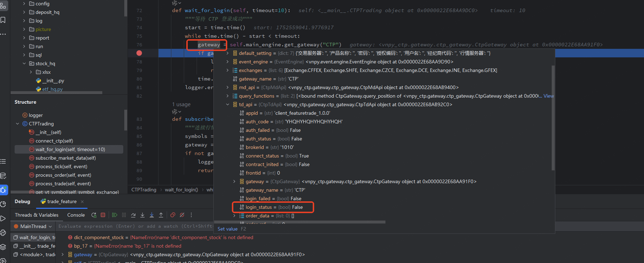The width and height of the screenshot is (644, 263).
Task: Collapse the stock_hq folder
Action: click(24, 63)
